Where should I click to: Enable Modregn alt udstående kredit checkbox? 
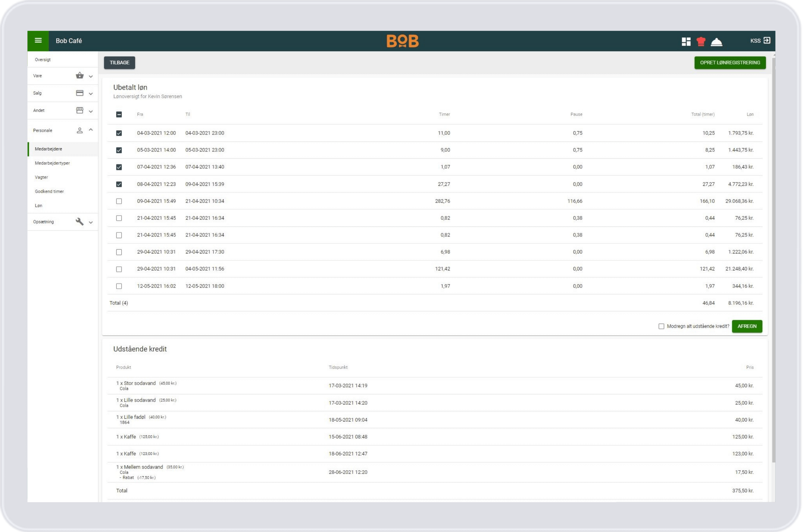[x=661, y=326]
